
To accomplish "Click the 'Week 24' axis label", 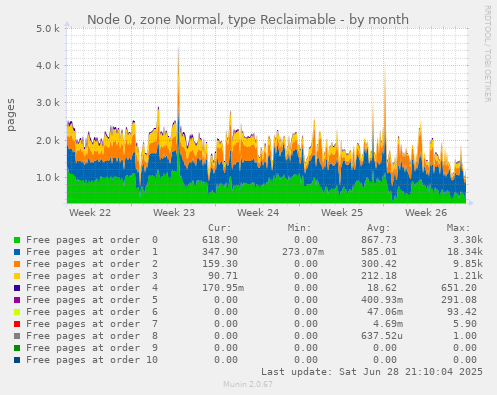I will [x=258, y=213].
